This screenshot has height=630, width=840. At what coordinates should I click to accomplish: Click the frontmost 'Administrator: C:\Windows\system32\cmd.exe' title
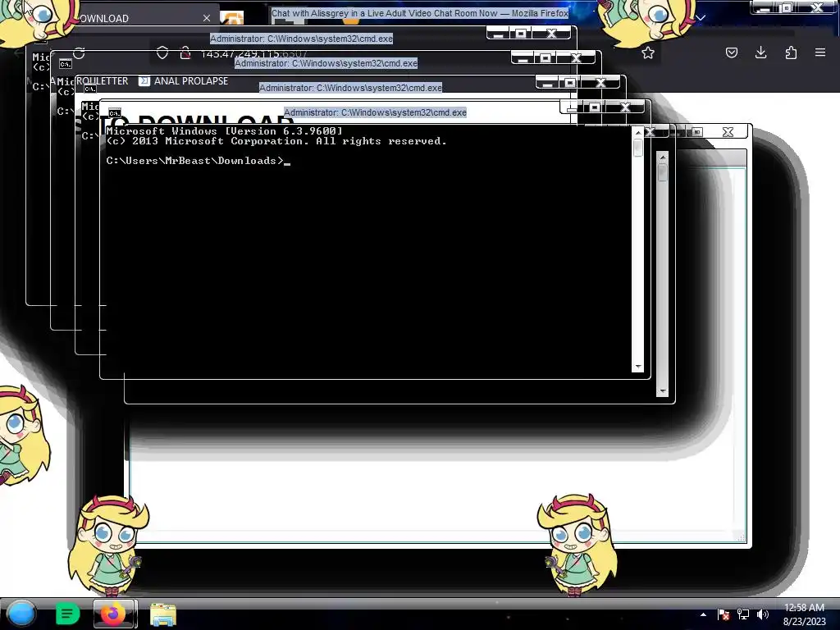click(x=375, y=112)
